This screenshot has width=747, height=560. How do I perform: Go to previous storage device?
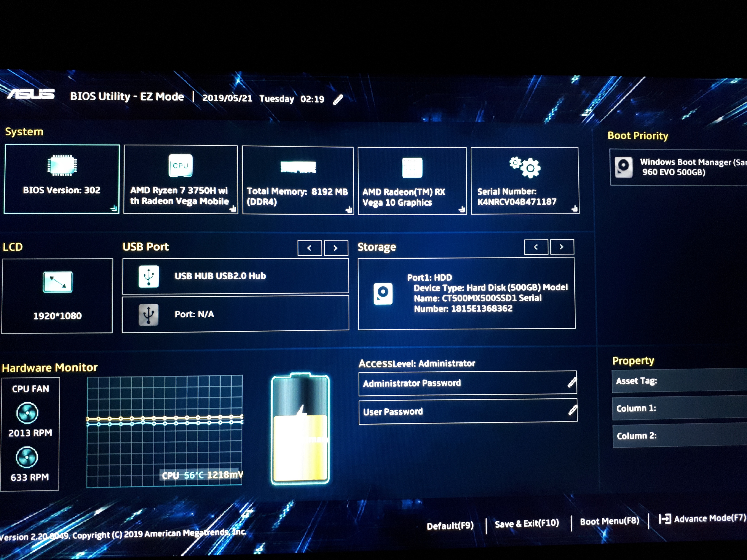tap(536, 247)
